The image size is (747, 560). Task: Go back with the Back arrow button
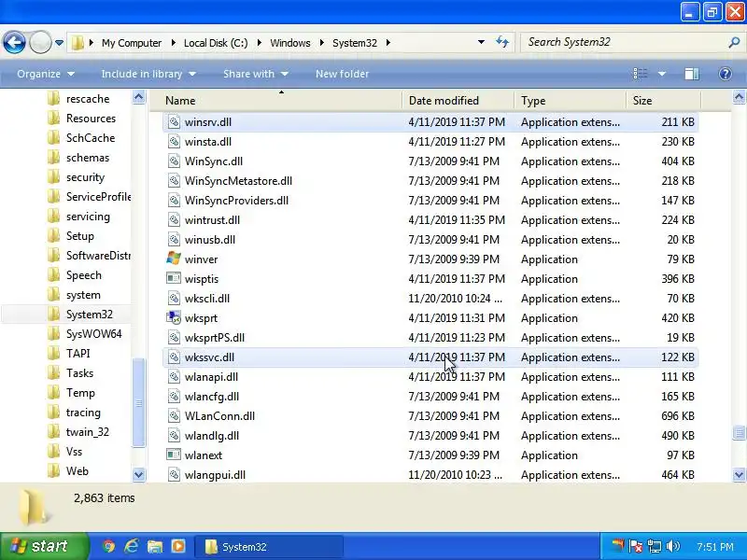(14, 43)
